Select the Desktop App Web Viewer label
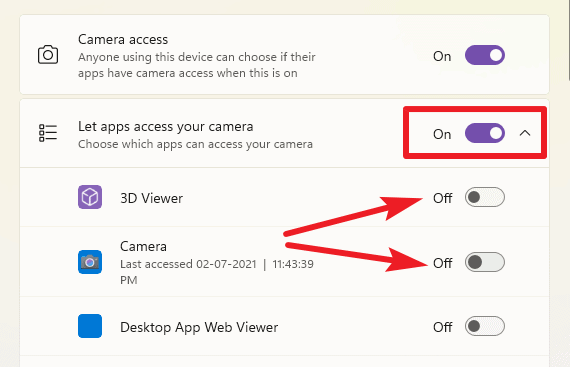The height and width of the screenshot is (367, 570). pos(199,327)
